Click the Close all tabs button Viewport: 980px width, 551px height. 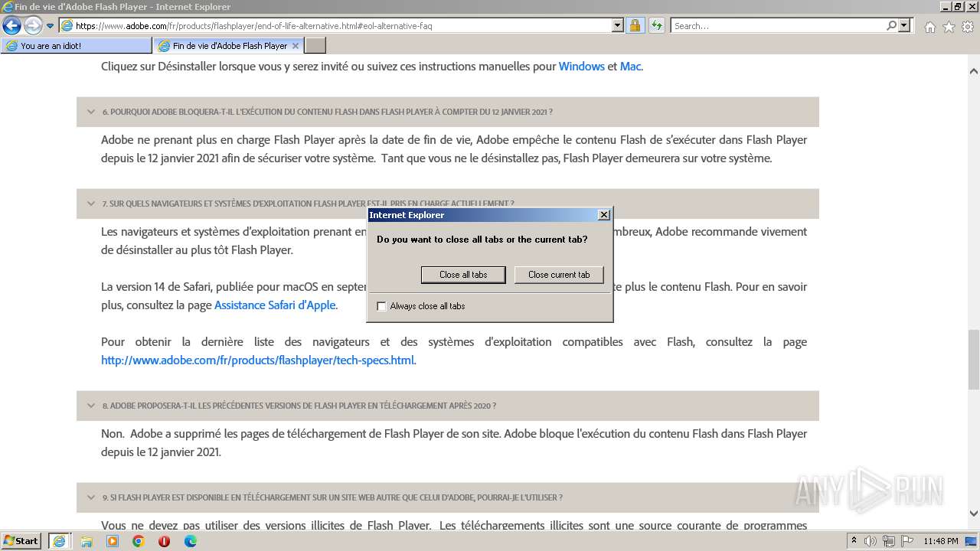coord(463,275)
